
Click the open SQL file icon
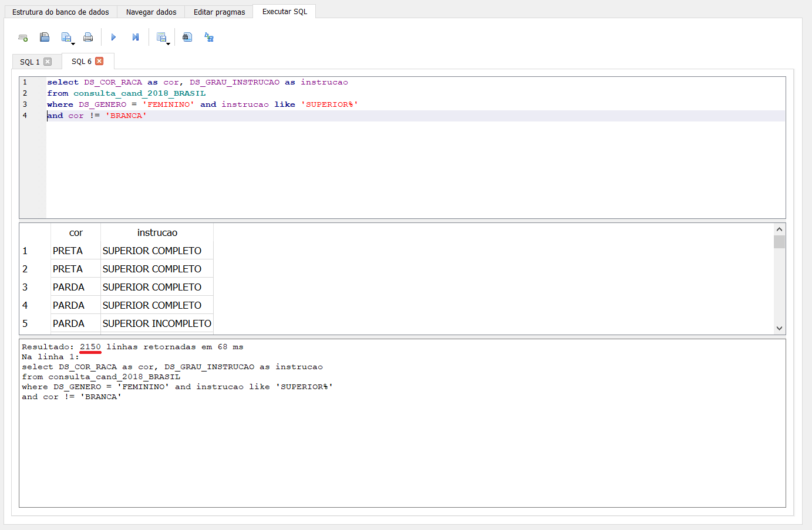45,38
